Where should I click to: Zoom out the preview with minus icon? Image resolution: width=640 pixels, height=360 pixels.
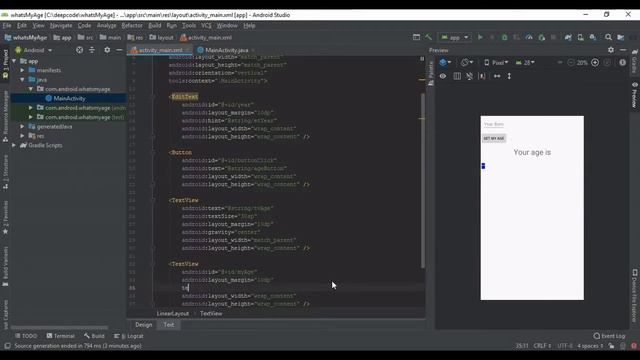click(x=571, y=62)
